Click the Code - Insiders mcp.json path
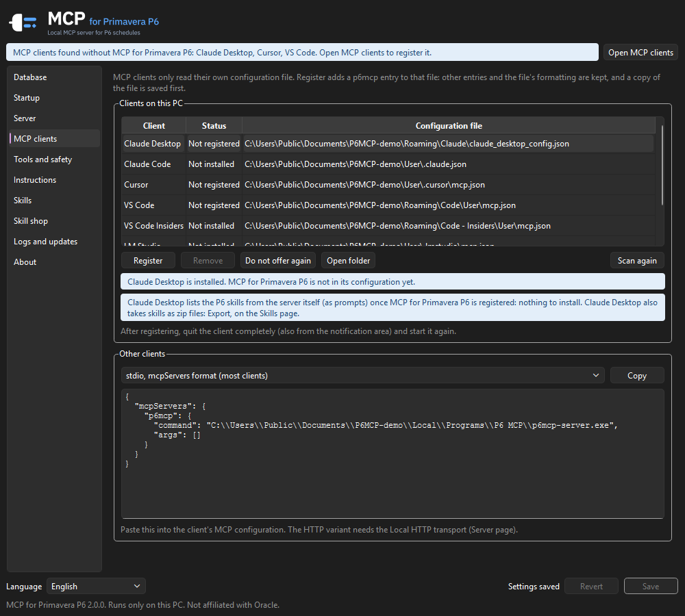Image resolution: width=685 pixels, height=616 pixels. click(448, 226)
